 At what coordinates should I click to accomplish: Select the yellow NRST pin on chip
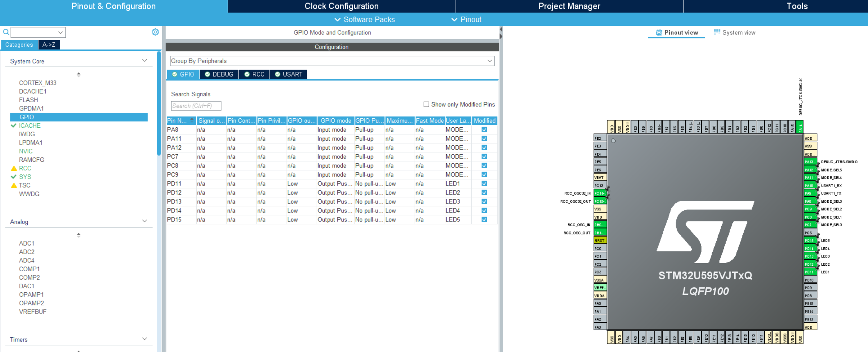600,240
